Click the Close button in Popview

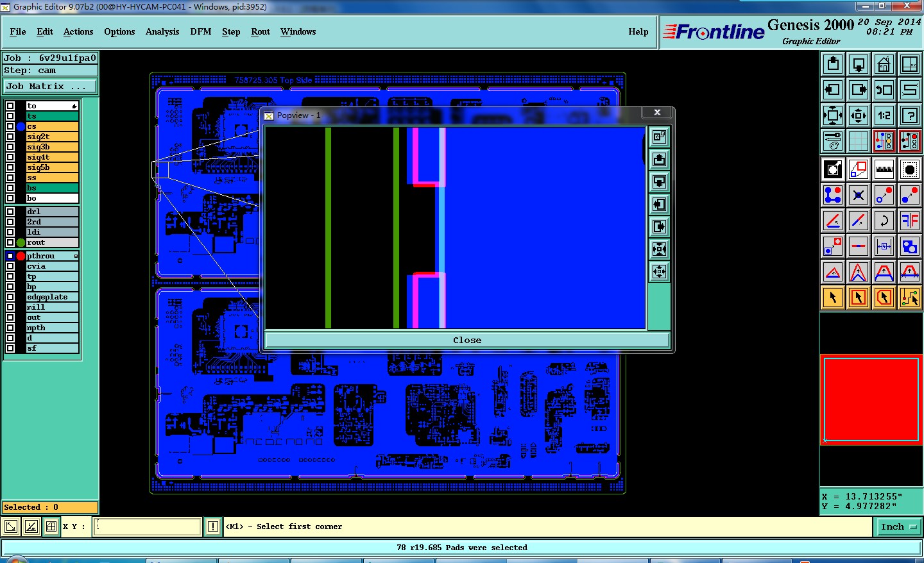pyautogui.click(x=467, y=340)
